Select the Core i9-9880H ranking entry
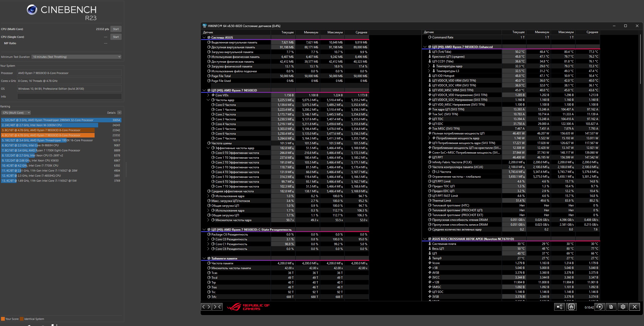644x326 pixels. tap(61, 145)
